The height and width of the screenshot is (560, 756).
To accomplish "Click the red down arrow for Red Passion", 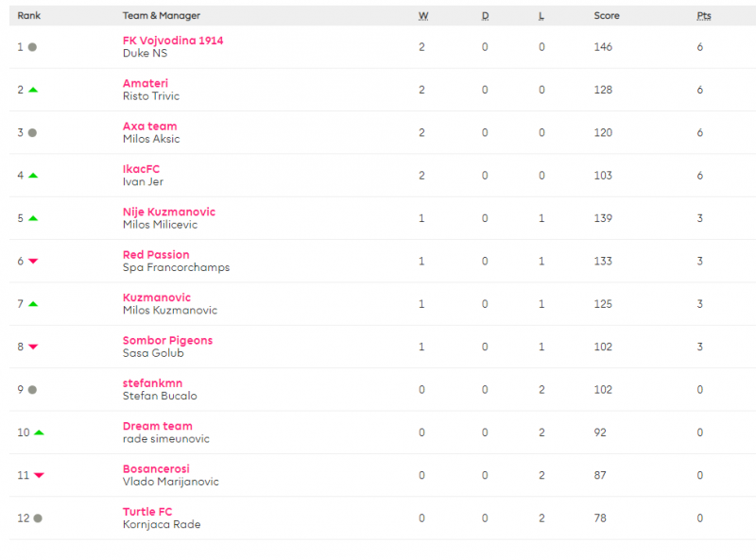I will [x=33, y=262].
